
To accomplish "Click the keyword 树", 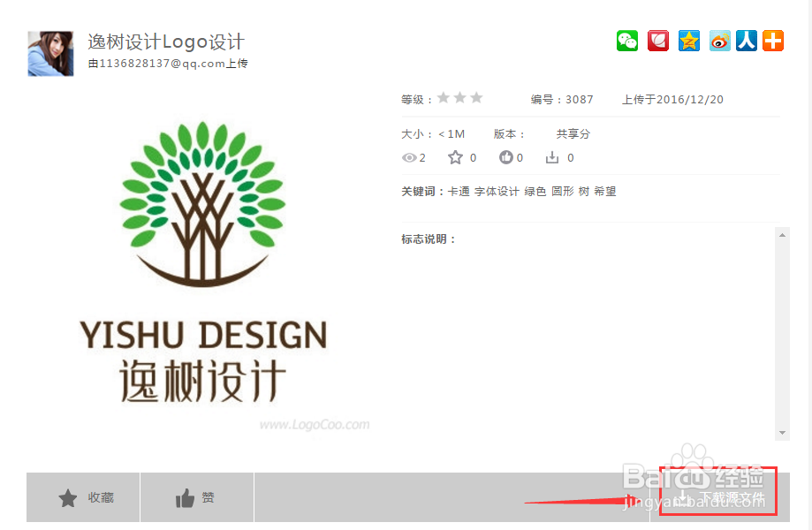I will [x=584, y=192].
